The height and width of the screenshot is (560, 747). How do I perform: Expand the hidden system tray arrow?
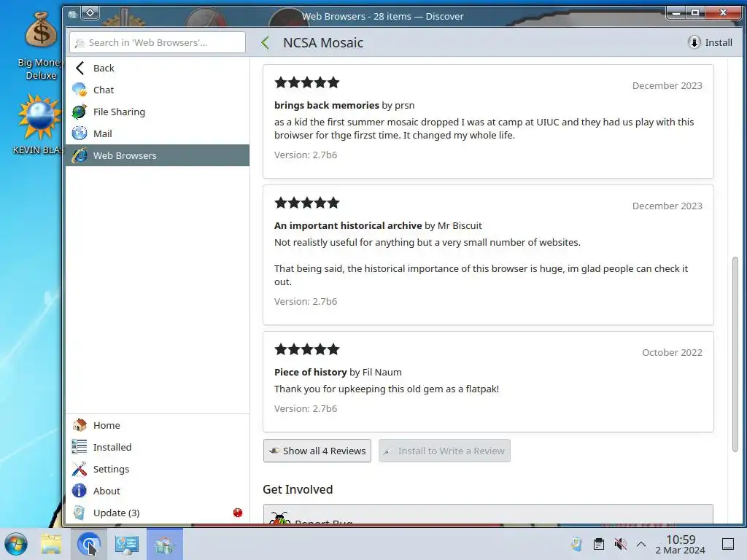641,544
